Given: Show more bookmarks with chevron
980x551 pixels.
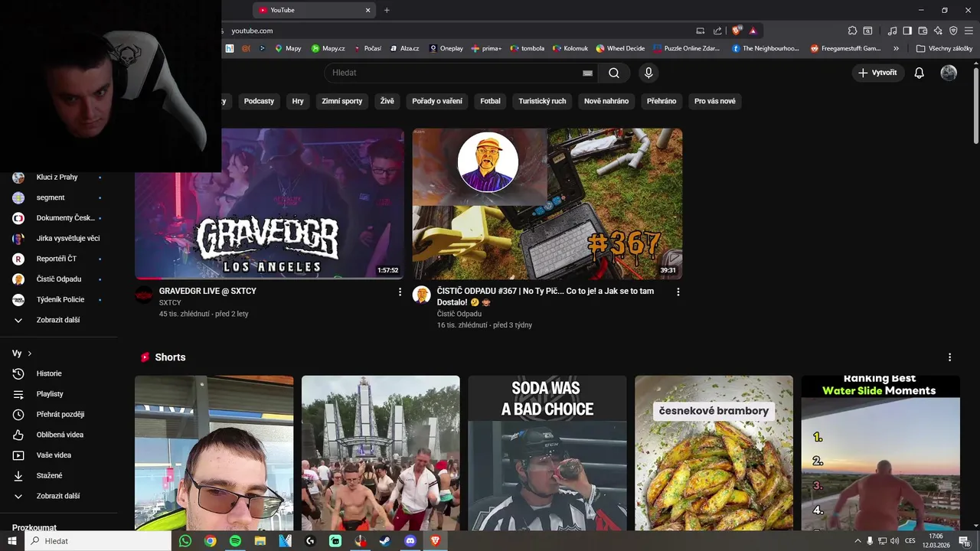Looking at the screenshot, I should (897, 48).
